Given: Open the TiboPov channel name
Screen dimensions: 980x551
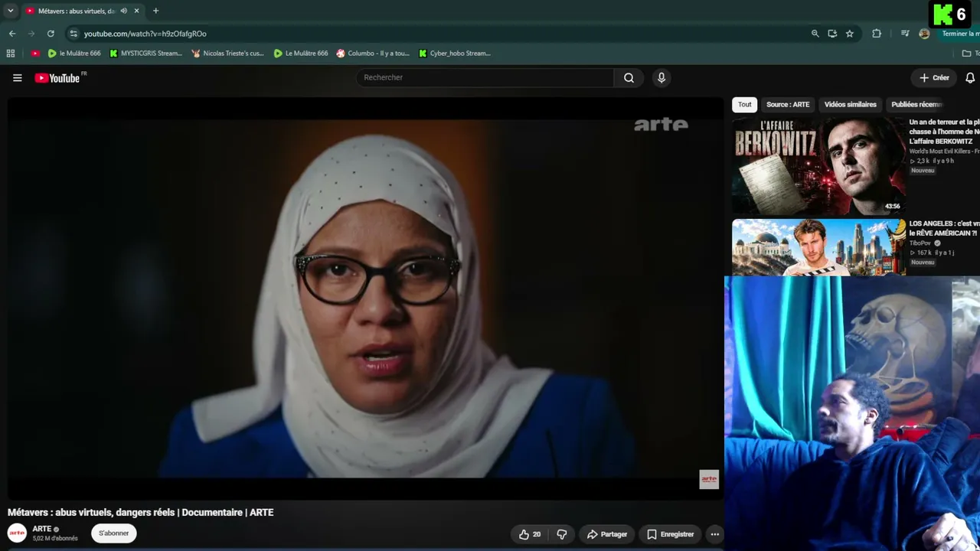Looking at the screenshot, I should (920, 243).
